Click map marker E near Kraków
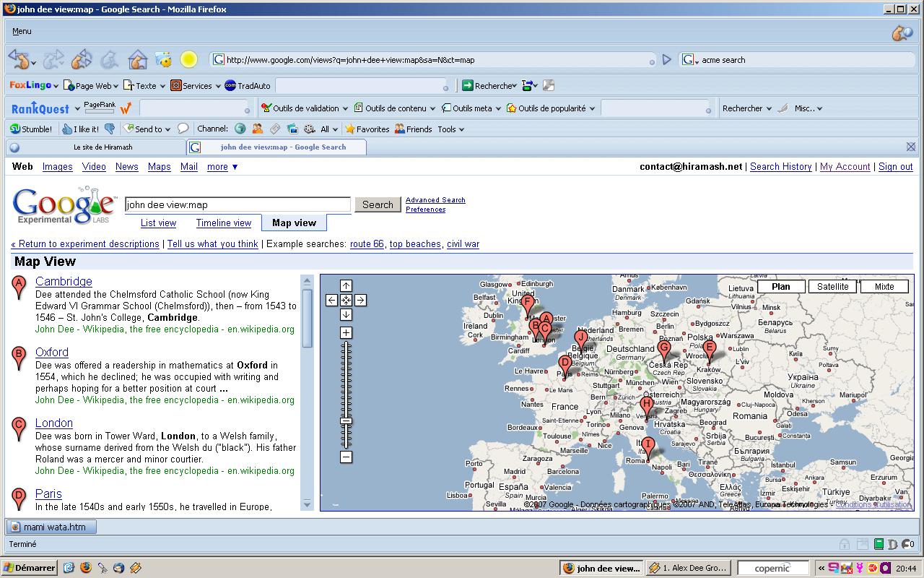The height and width of the screenshot is (578, 924). click(x=710, y=352)
